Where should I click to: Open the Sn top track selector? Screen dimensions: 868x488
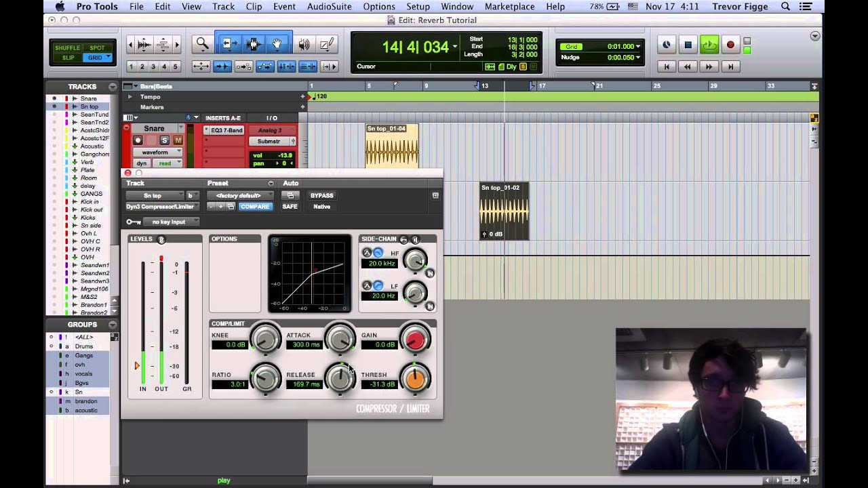coord(155,196)
